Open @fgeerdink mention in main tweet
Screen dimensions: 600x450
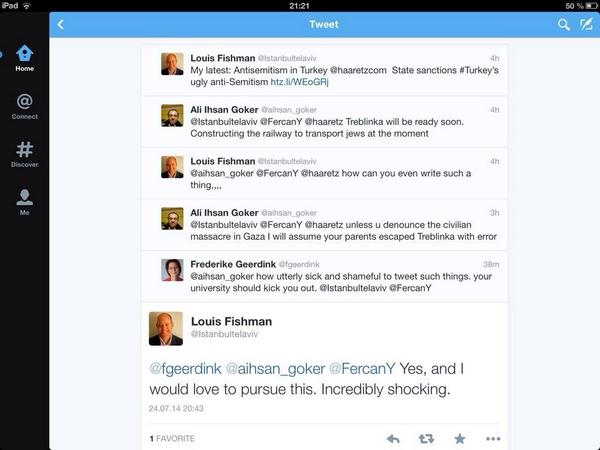click(186, 368)
